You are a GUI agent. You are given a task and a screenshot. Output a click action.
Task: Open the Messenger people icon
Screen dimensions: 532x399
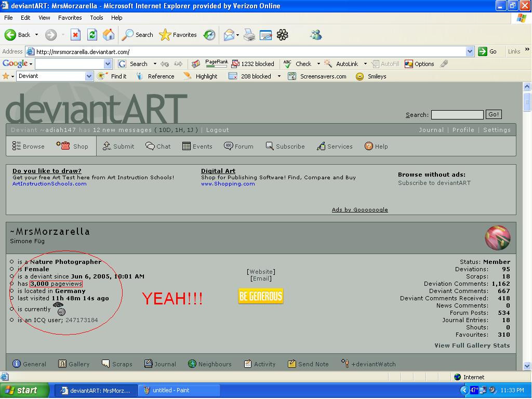pos(315,35)
